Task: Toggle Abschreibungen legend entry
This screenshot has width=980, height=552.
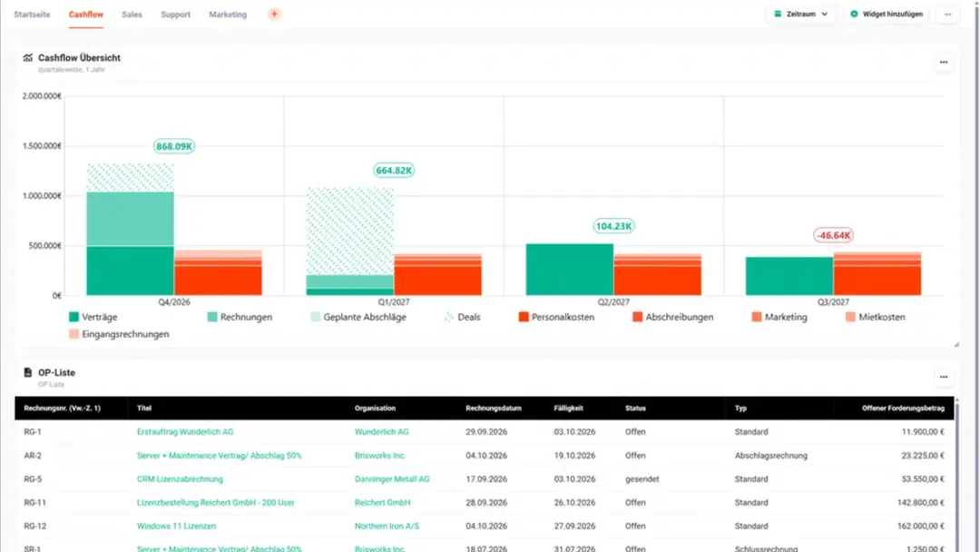Action: [673, 317]
